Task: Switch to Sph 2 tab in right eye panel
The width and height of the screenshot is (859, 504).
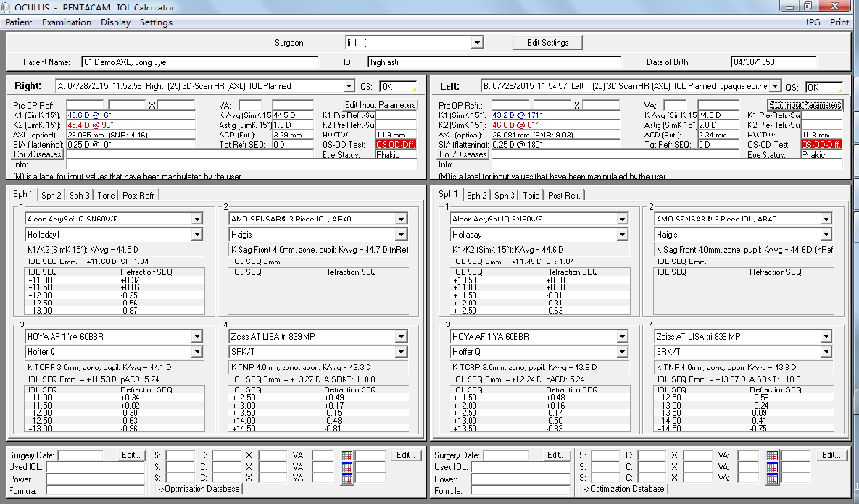Action: (x=52, y=195)
